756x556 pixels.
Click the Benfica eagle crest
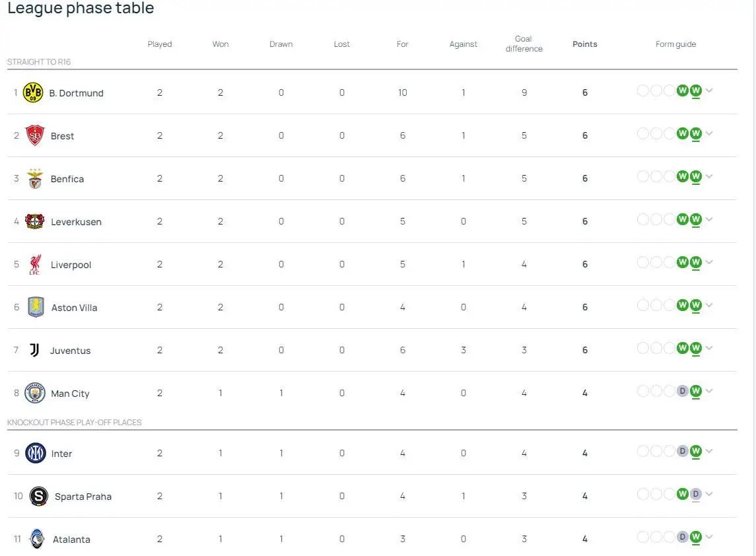[35, 178]
